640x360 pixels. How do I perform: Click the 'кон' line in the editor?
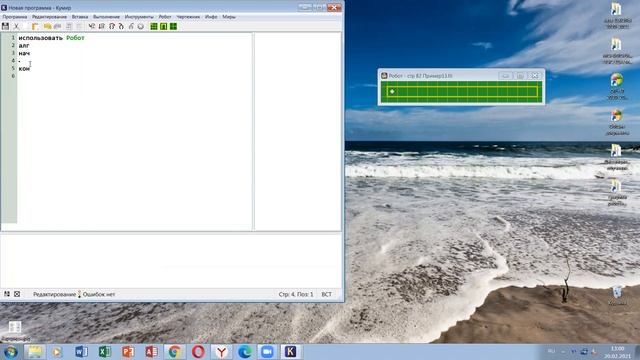tap(24, 69)
